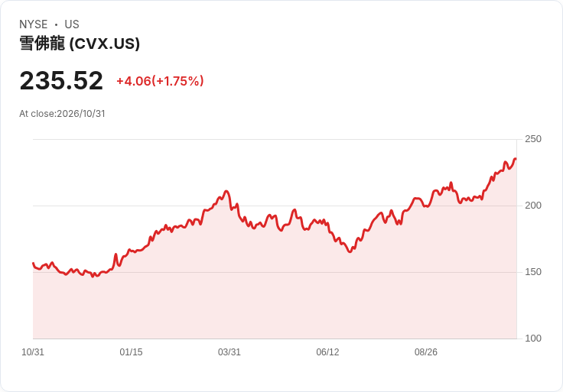
Task: Click the +4.06(+1.75%) change value
Action: pyautogui.click(x=160, y=81)
